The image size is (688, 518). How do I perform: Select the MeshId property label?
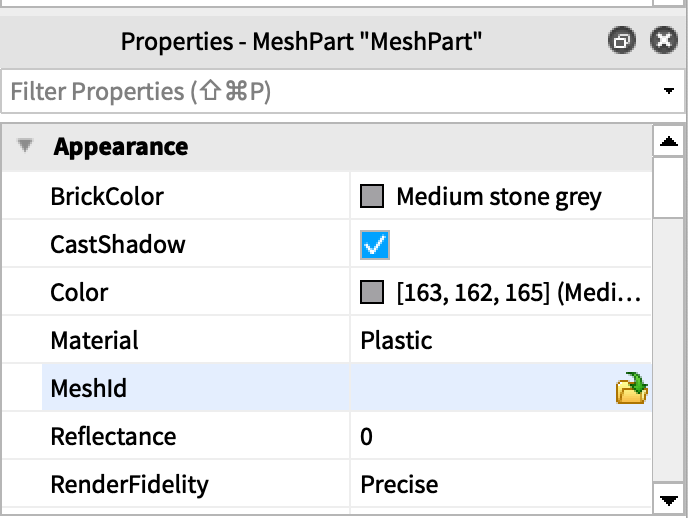(x=89, y=389)
